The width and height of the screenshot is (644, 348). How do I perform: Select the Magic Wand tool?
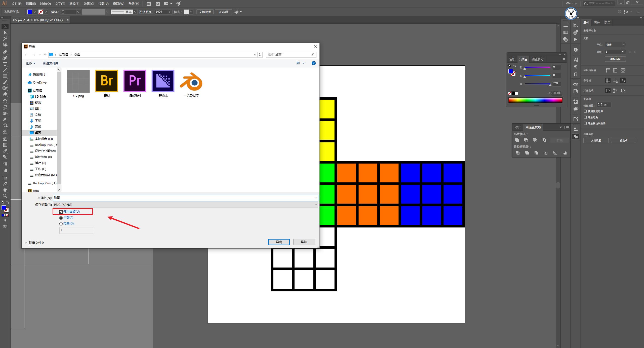(x=5, y=38)
